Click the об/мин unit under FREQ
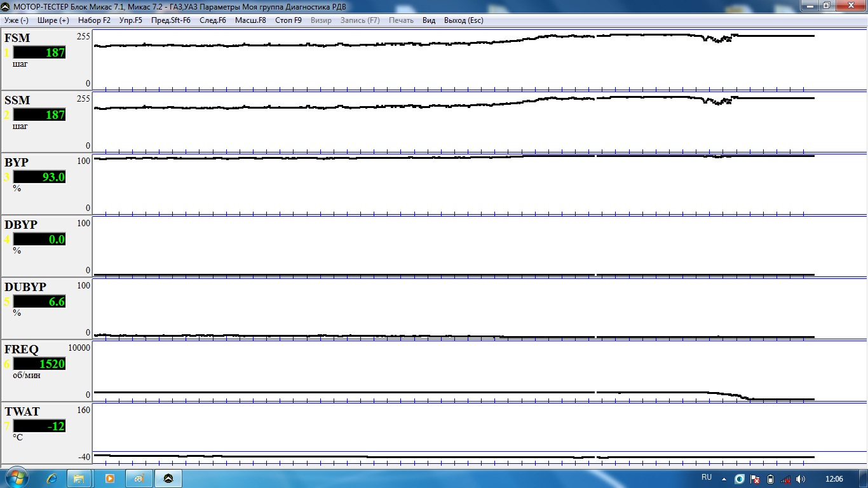 coord(26,376)
